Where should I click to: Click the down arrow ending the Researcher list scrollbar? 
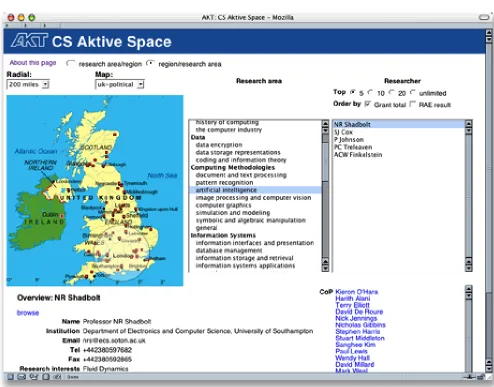[468, 268]
